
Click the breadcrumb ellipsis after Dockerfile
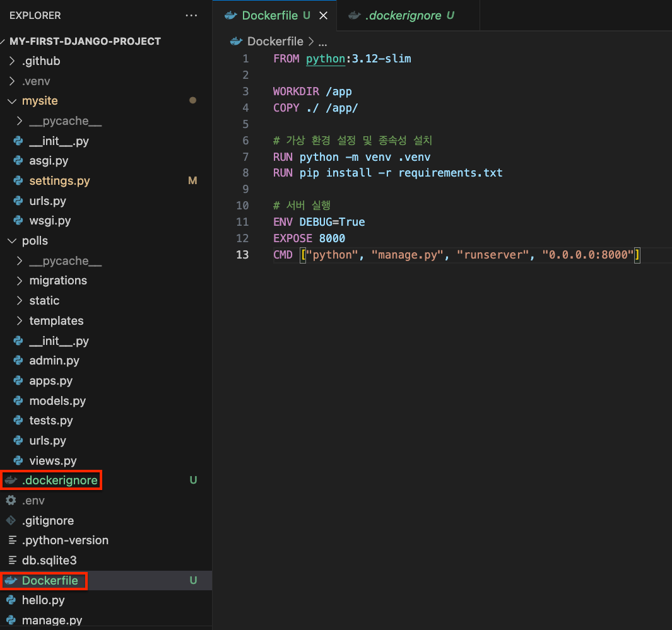coord(322,42)
